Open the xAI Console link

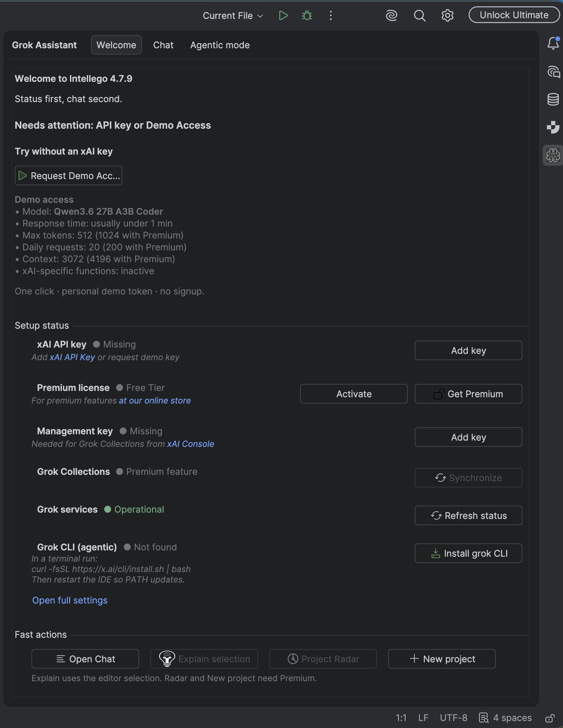tap(191, 444)
